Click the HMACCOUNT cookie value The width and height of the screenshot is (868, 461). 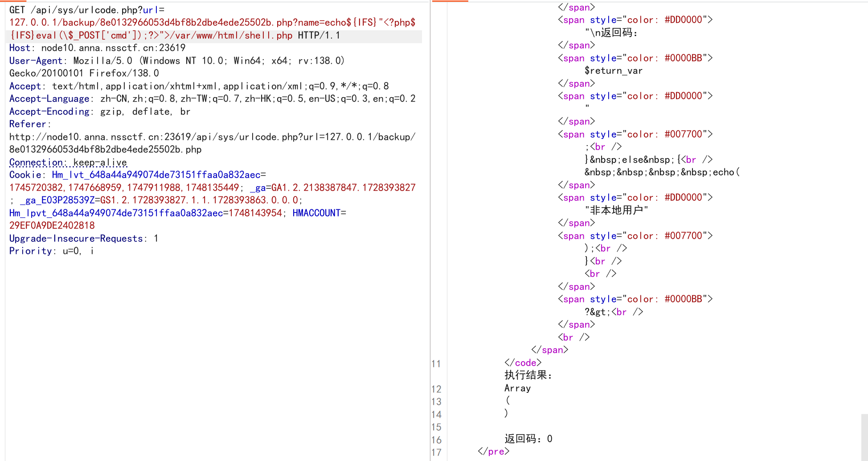pos(52,225)
